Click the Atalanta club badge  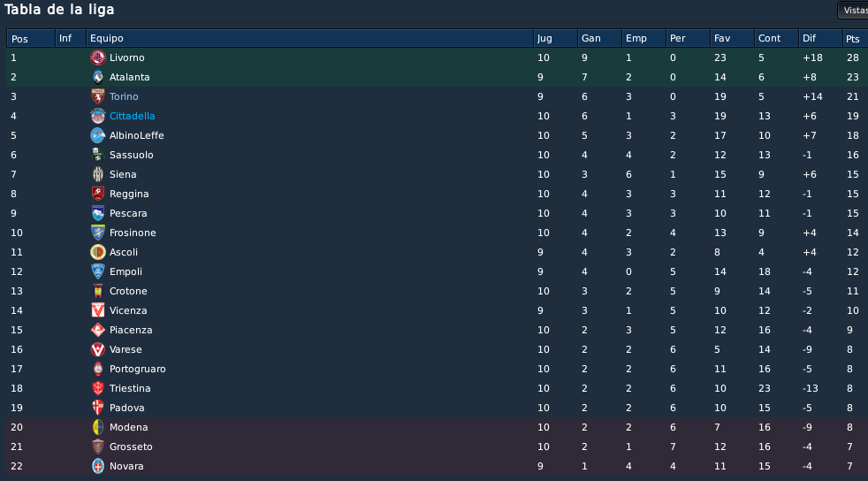coord(98,77)
